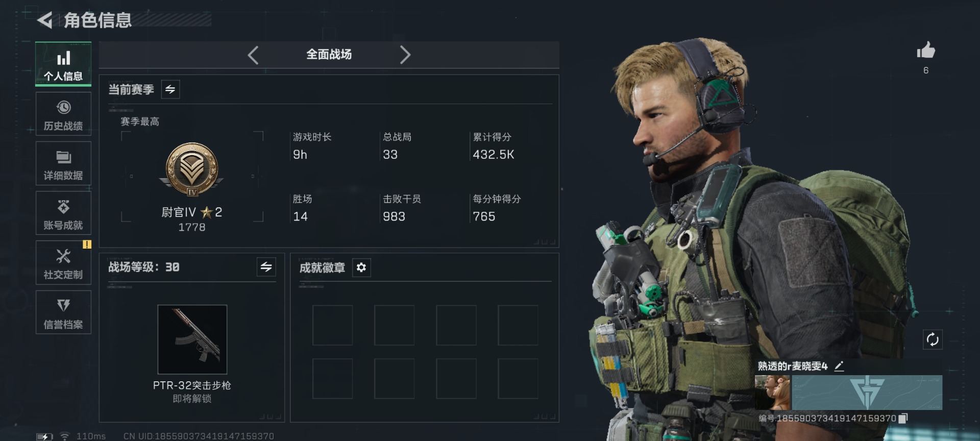980x441 pixels.
Task: Toggle the swap button beside 战场等级
Action: [266, 267]
